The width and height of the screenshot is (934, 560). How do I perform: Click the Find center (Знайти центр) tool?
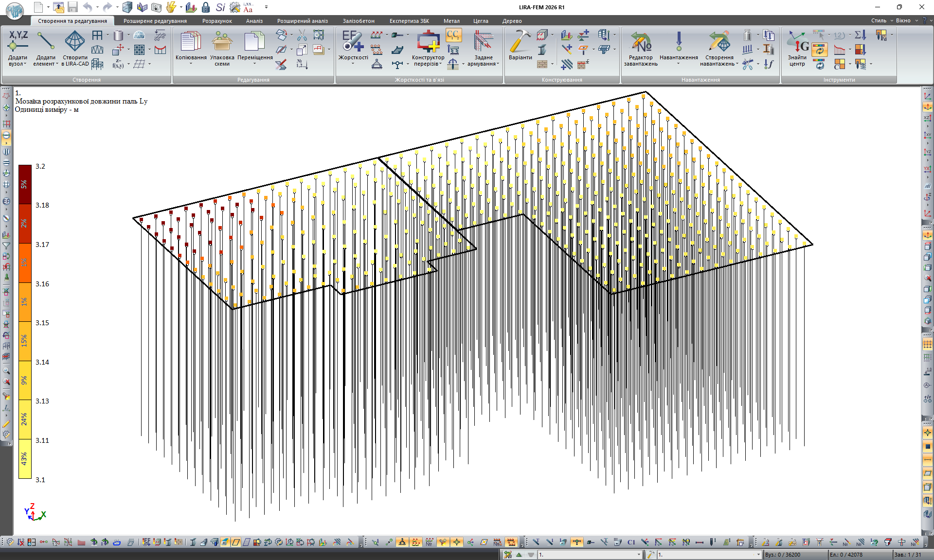point(797,42)
